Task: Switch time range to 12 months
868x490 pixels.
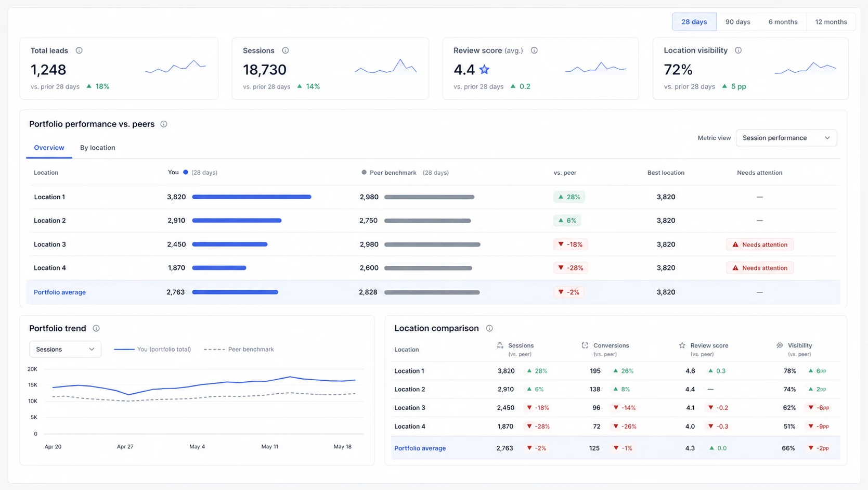Action: [831, 22]
